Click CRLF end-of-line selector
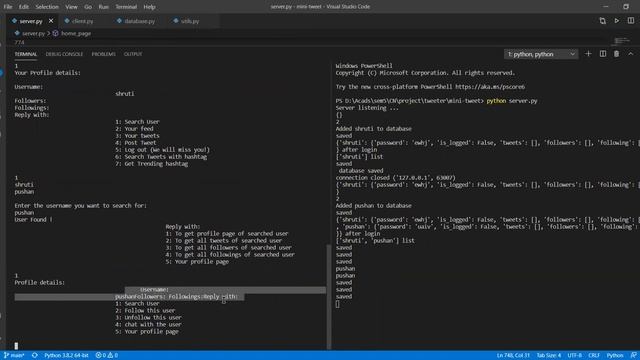The height and width of the screenshot is (360, 640). 594,355
